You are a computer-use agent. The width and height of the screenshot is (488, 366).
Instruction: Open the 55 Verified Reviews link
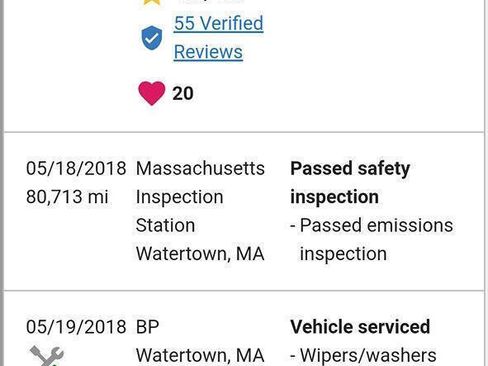tap(218, 38)
